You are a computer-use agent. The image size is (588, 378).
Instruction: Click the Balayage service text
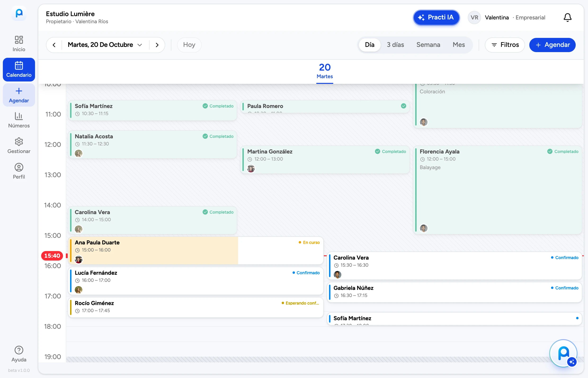430,167
